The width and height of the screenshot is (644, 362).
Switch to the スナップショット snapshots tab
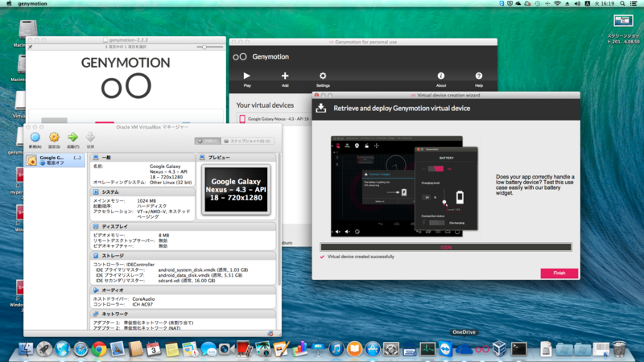(x=247, y=141)
